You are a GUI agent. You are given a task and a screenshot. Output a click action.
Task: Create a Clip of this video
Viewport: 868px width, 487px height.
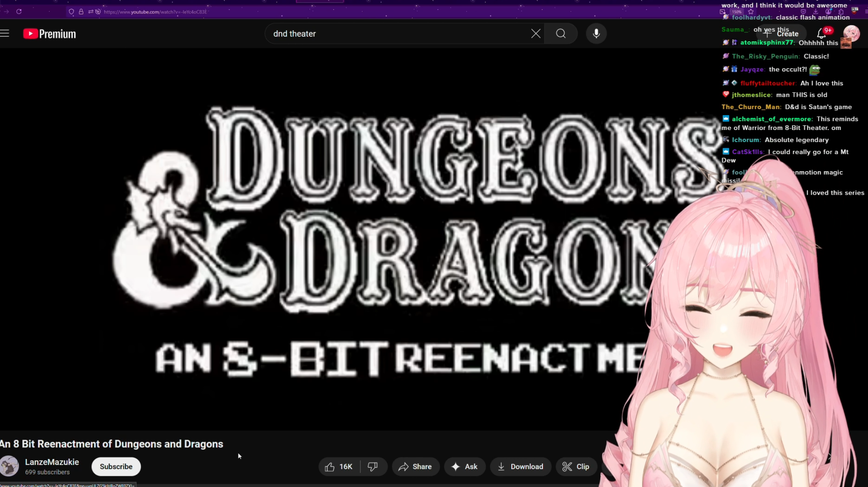click(x=576, y=467)
